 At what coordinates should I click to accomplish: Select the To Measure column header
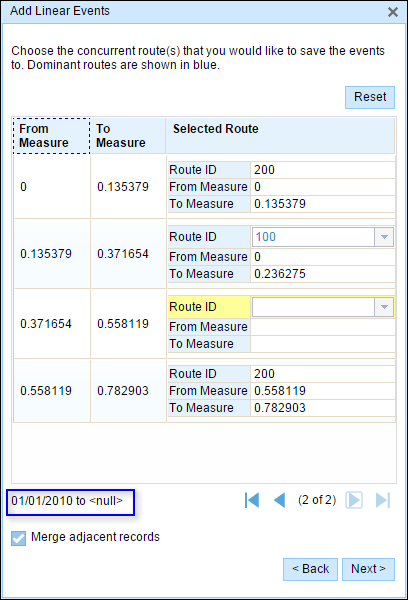coord(128,136)
